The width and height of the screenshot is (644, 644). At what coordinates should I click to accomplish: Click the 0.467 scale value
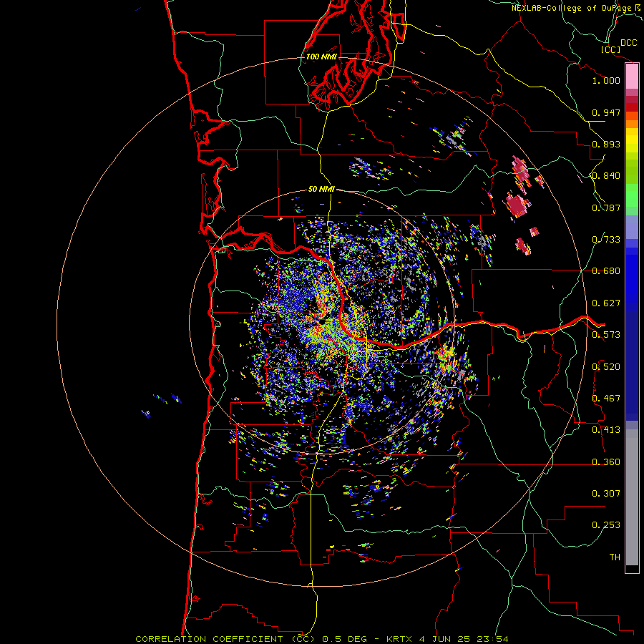click(x=606, y=399)
